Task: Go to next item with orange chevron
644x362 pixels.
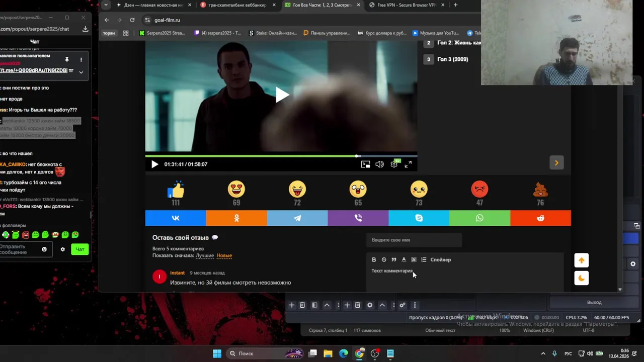Action: [556, 163]
